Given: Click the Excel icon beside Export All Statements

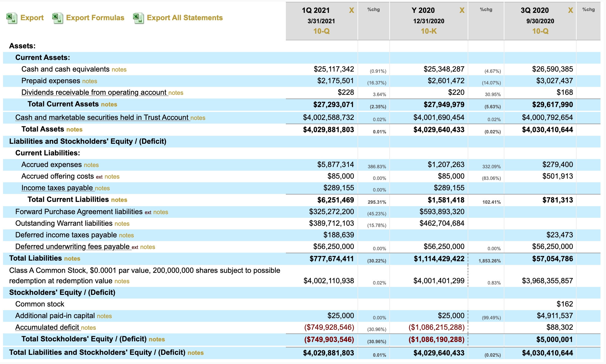Looking at the screenshot, I should click(x=138, y=18).
